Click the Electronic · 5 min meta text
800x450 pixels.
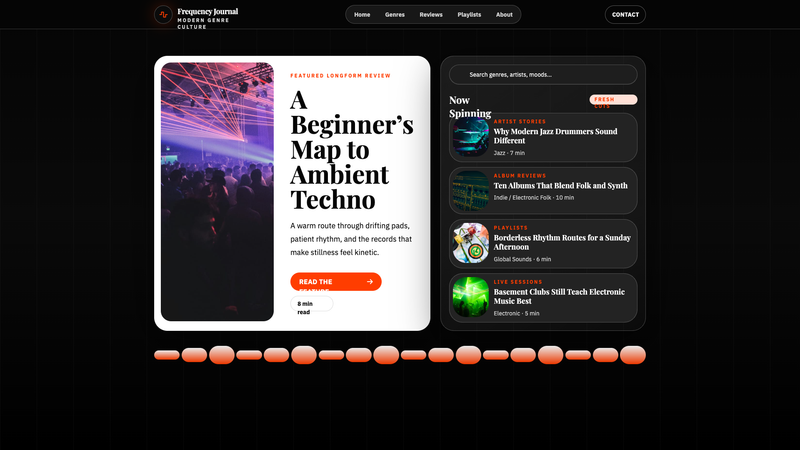coord(516,313)
